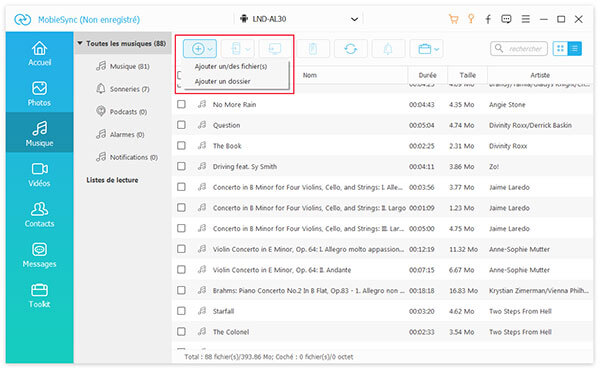Image resolution: width=600 pixels, height=370 pixels.
Task: Check the box for Driving feat. Sy Smith
Action: tap(181, 166)
